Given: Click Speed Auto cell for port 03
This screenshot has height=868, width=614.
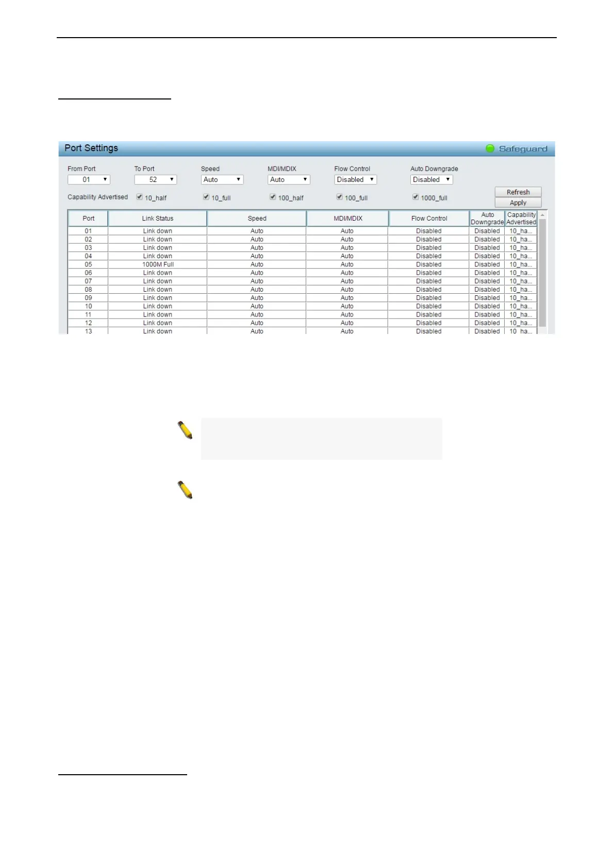Looking at the screenshot, I should point(257,247).
